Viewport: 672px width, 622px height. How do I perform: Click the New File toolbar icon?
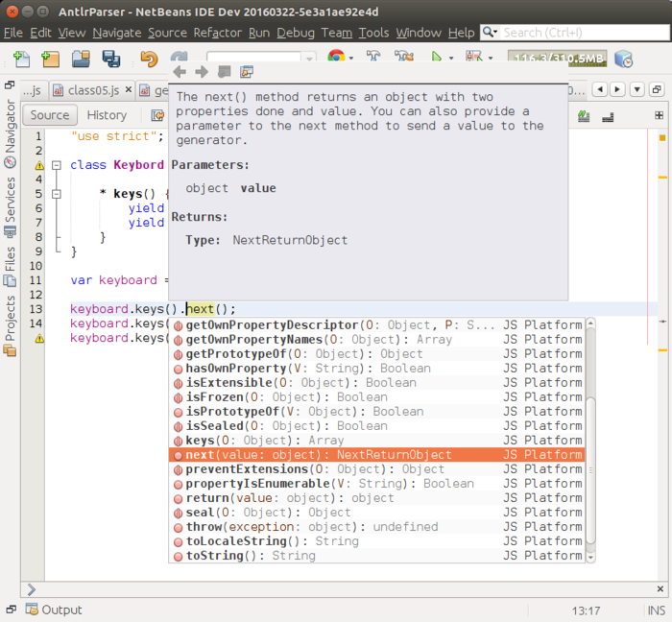21,60
